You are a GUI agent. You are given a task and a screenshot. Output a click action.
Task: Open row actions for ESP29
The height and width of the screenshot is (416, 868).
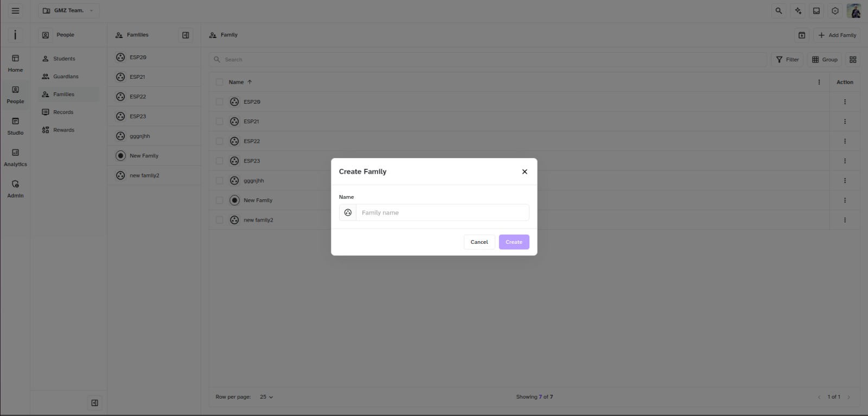point(845,102)
